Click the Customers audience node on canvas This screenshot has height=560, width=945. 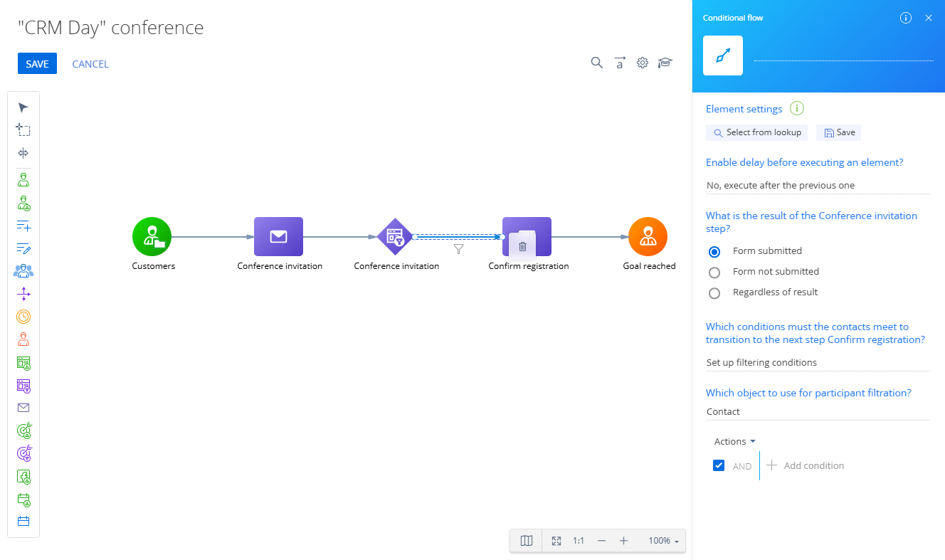[152, 236]
